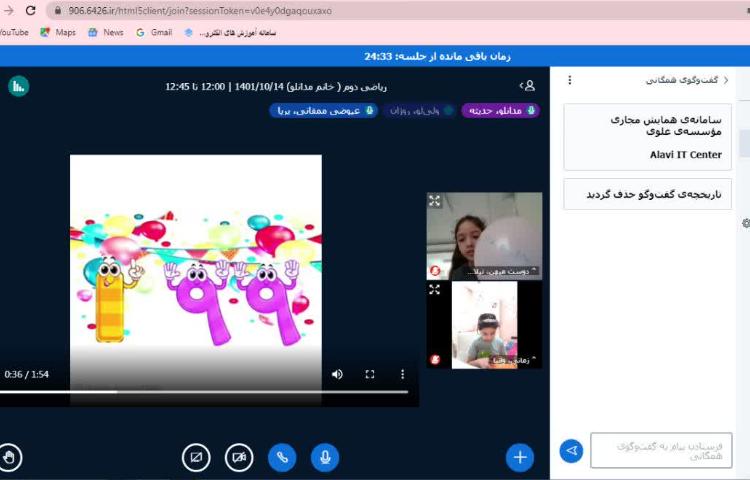Click the talking indicator for مدانلو
The width and height of the screenshot is (750, 480).
coord(500,110)
